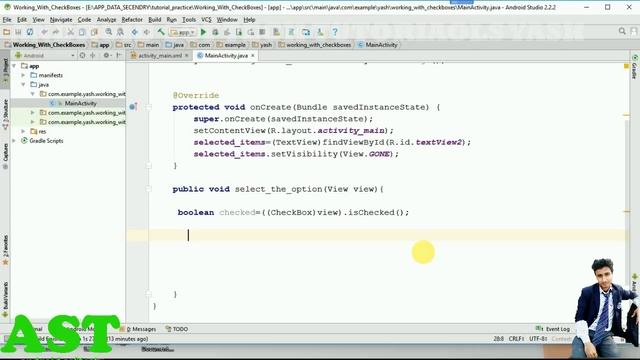Click the Make Project hammer icon
Viewport: 640px width, 360px height.
(x=161, y=32)
